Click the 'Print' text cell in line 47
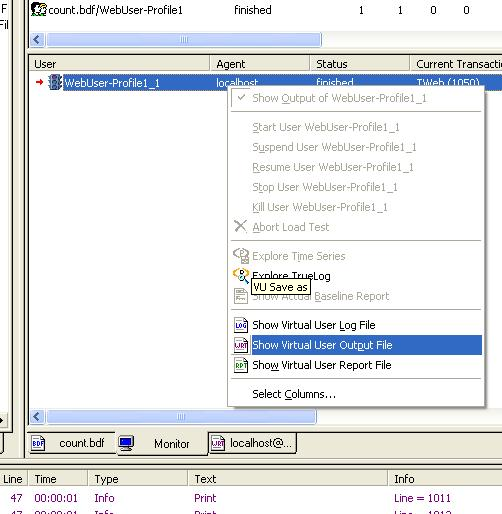Viewport: 502px width, 514px height. coord(205,498)
